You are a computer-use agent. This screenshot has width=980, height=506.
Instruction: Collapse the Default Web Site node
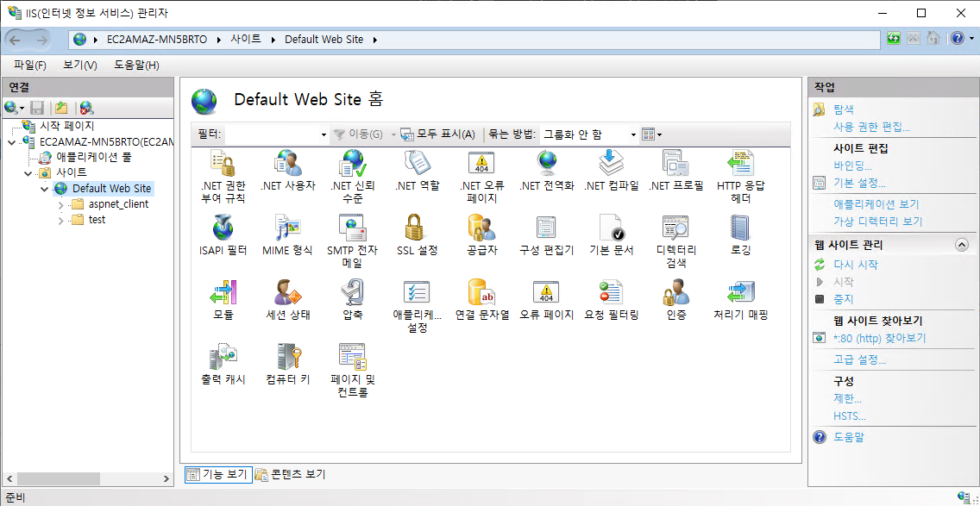(44, 189)
